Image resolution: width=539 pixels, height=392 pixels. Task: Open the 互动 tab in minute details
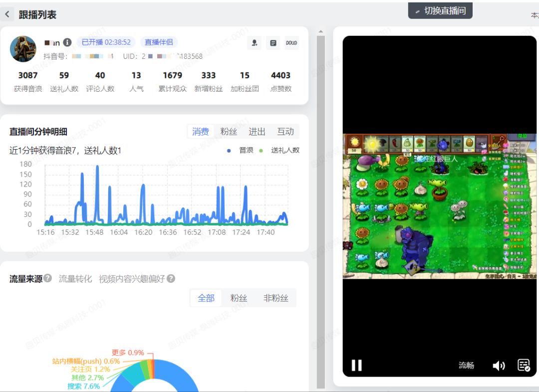click(x=285, y=132)
